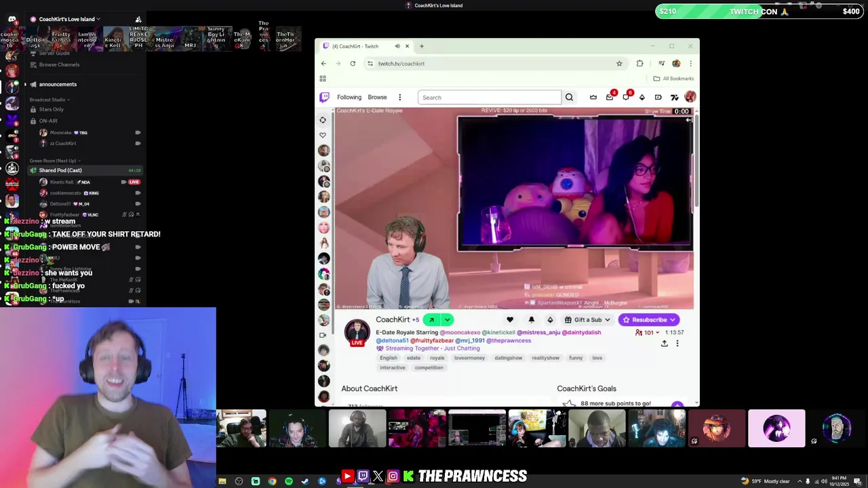
Task: Expand green shared-chat chevron next to CoachKirt
Action: coord(447,320)
